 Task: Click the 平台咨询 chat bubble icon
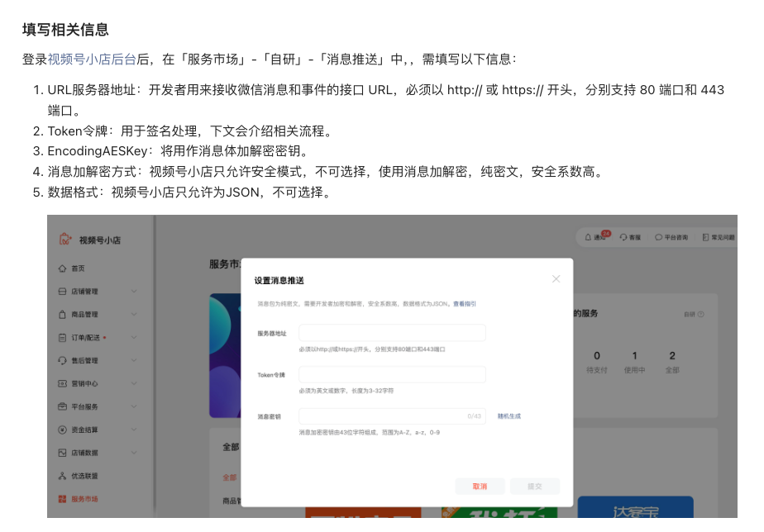click(658, 238)
